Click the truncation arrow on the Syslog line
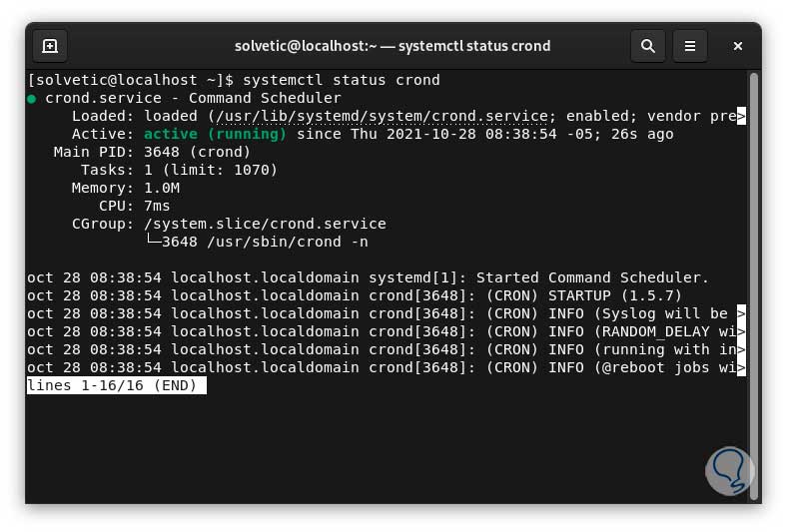 pos(741,313)
